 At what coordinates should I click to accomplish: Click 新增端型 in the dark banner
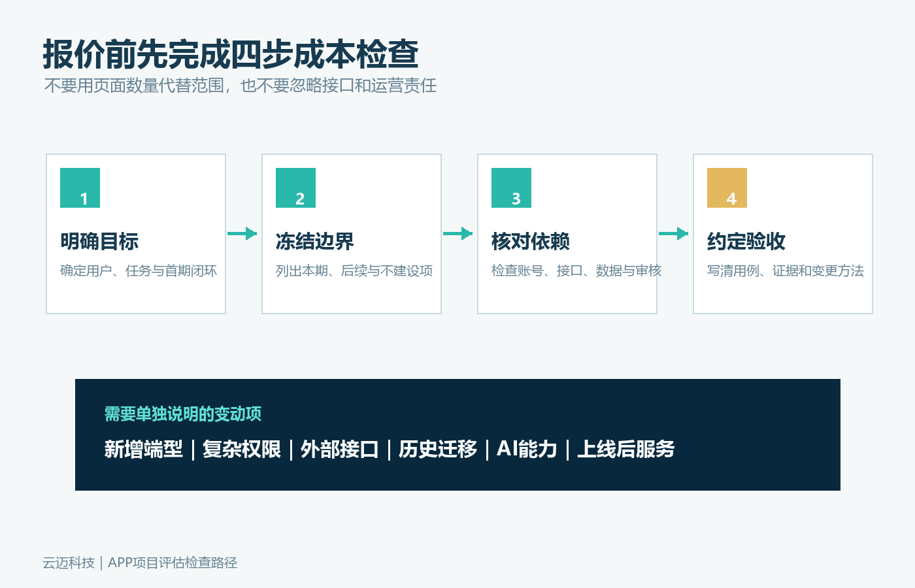[144, 449]
